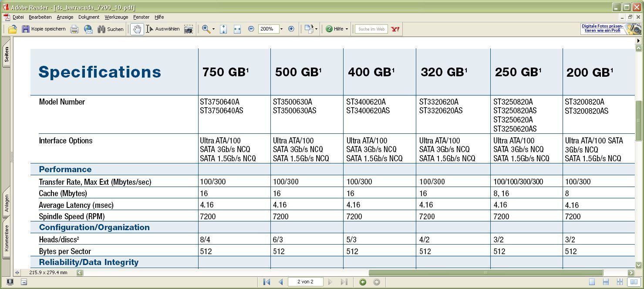Click the horizontal scrollbar left arrow
This screenshot has width=644, height=289.
click(x=80, y=272)
